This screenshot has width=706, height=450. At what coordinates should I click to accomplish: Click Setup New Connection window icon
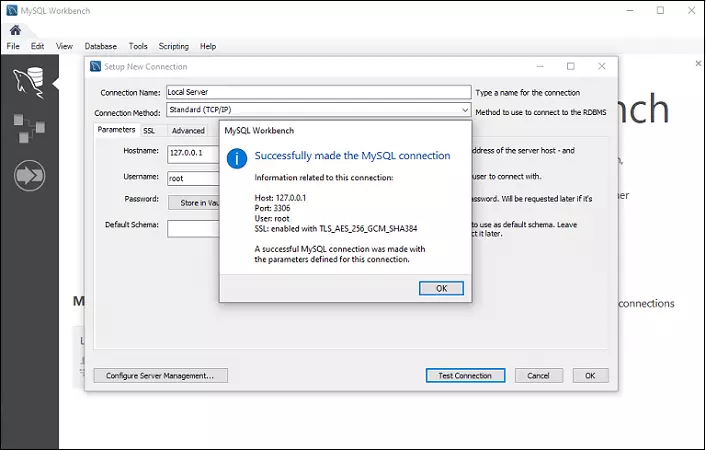click(x=95, y=66)
